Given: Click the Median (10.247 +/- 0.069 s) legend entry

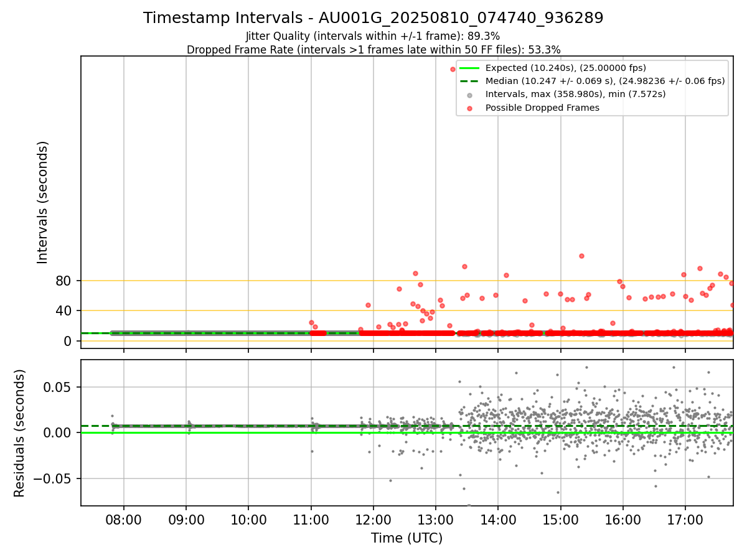Looking at the screenshot, I should click(605, 81).
